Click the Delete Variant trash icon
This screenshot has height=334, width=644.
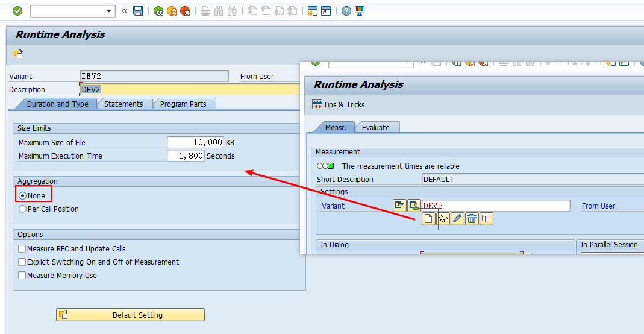point(472,219)
